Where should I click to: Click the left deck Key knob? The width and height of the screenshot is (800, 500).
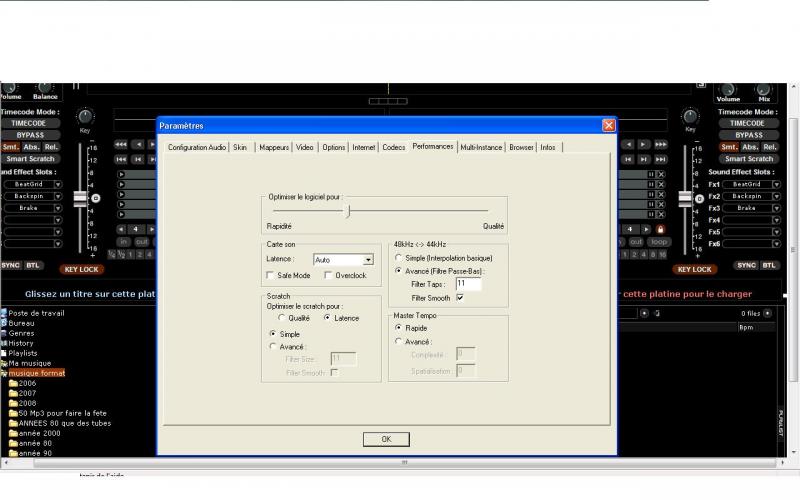85,116
